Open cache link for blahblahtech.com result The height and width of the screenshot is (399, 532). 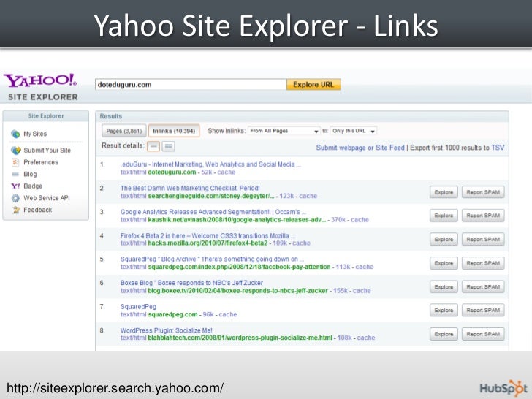coord(366,338)
